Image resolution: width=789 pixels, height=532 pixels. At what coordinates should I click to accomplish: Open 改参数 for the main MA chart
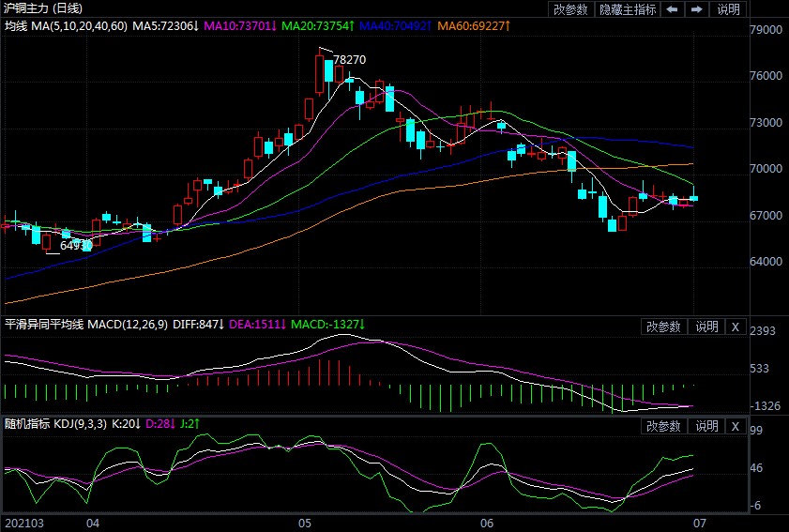570,9
